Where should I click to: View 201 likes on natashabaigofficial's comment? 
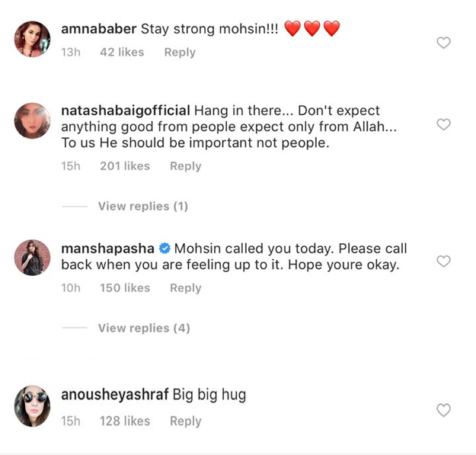tap(125, 165)
